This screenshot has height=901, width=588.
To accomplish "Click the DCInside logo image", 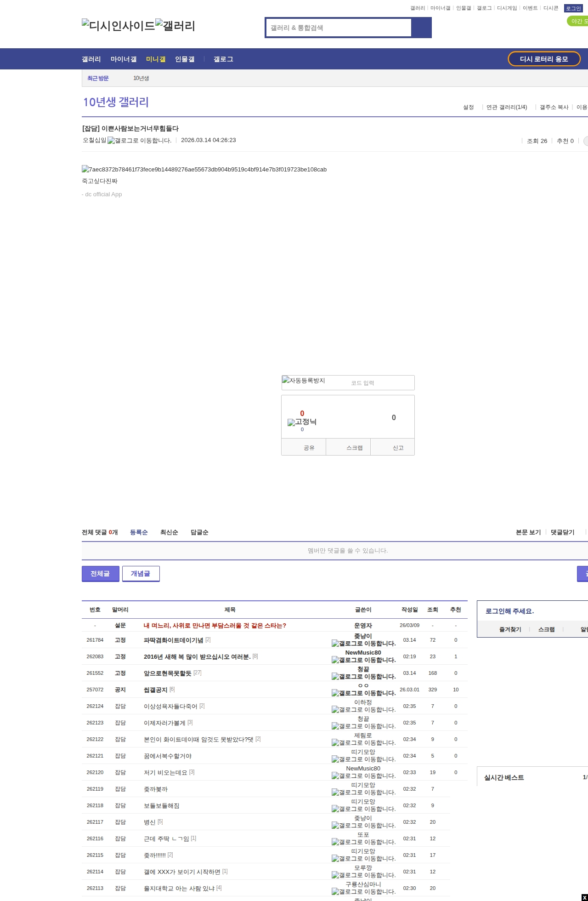I will point(118,26).
